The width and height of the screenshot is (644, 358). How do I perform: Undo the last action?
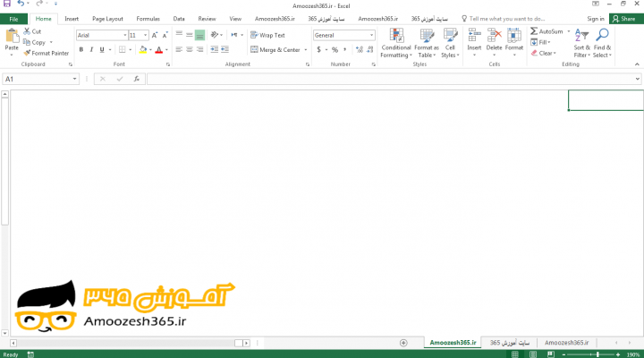pos(21,4)
